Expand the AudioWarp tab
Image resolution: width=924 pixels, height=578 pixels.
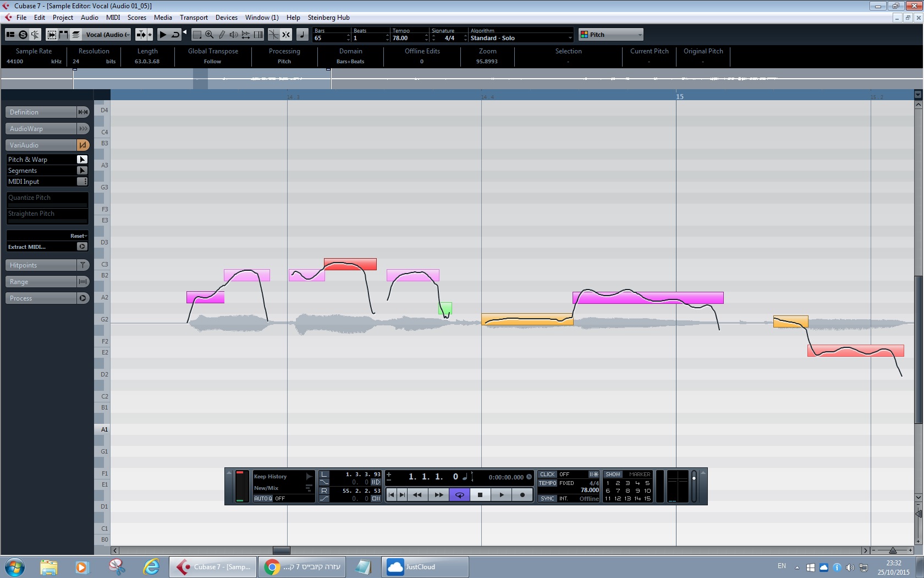pyautogui.click(x=41, y=129)
